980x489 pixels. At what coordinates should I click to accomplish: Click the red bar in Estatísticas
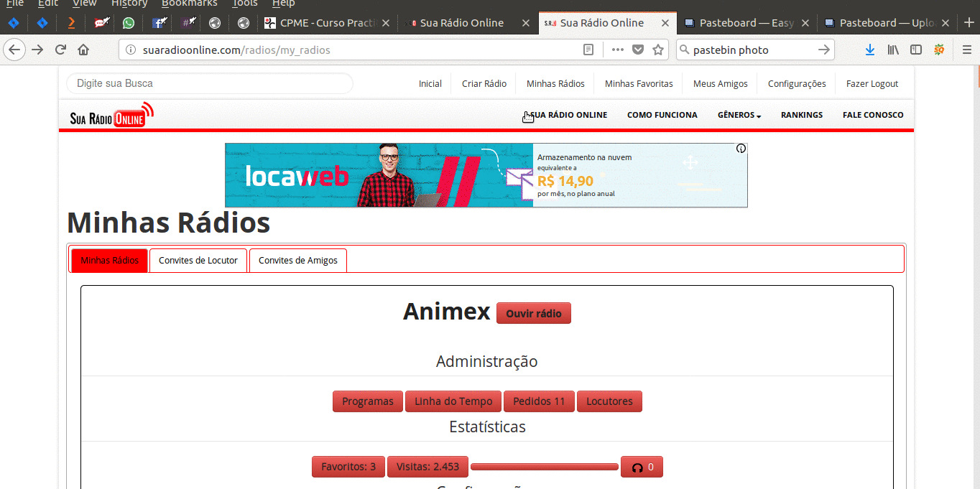[545, 467]
